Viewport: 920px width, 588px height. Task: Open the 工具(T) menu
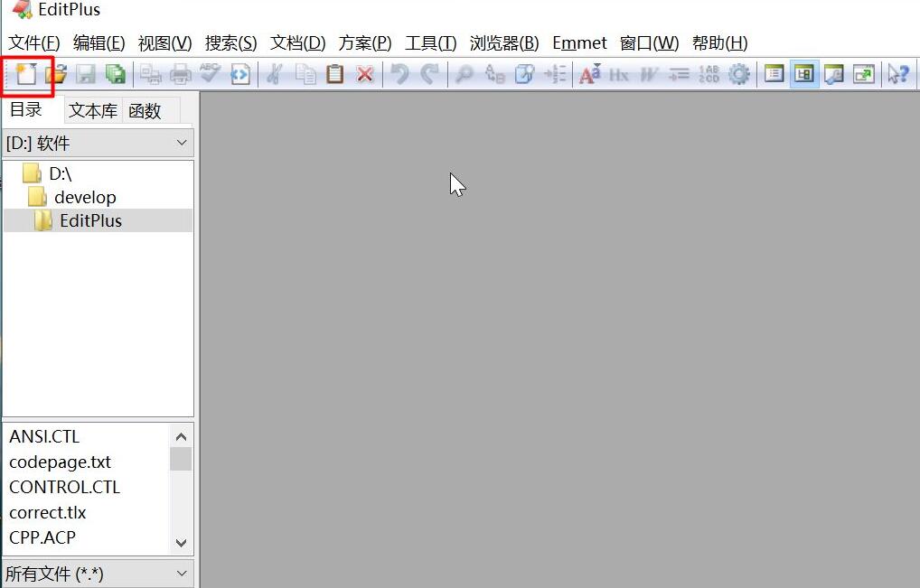click(430, 42)
